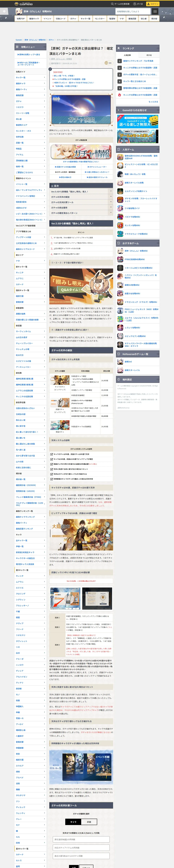This screenshot has width=174, height=868.
Task: Click the 原石(創世結晶)の所持数 input field
Action: tap(81, 839)
